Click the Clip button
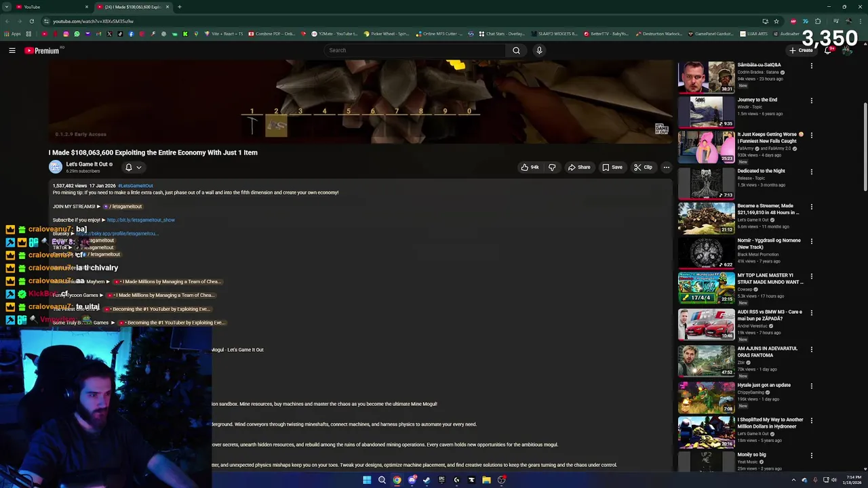Screen dimensions: 868x488 click(643, 167)
